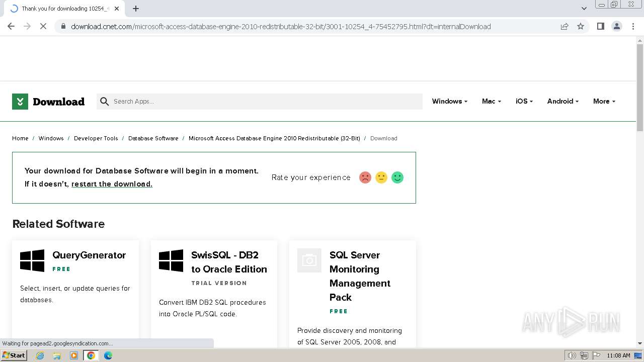Click the search magnifier icon
644x362 pixels.
click(104, 102)
